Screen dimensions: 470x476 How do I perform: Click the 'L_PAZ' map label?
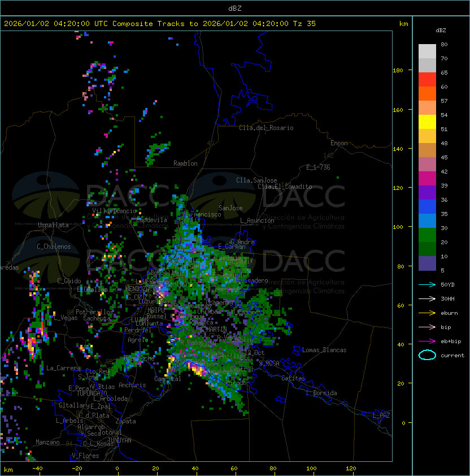point(381,416)
